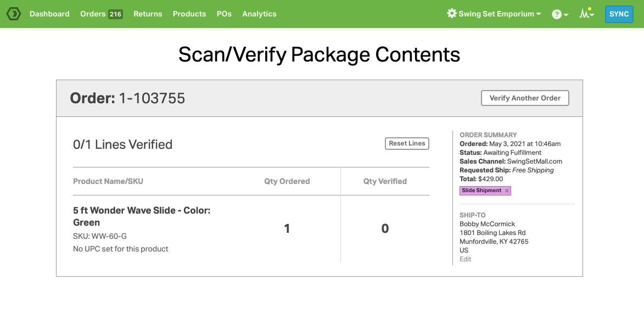Image resolution: width=644 pixels, height=319 pixels.
Task: Expand the activity menu caret
Action: coord(592,15)
